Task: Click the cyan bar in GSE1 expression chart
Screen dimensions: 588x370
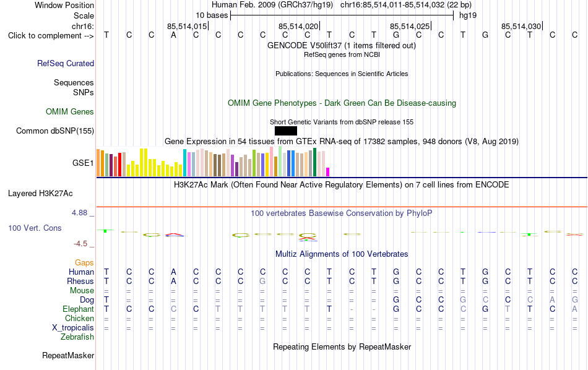Action: click(x=184, y=163)
